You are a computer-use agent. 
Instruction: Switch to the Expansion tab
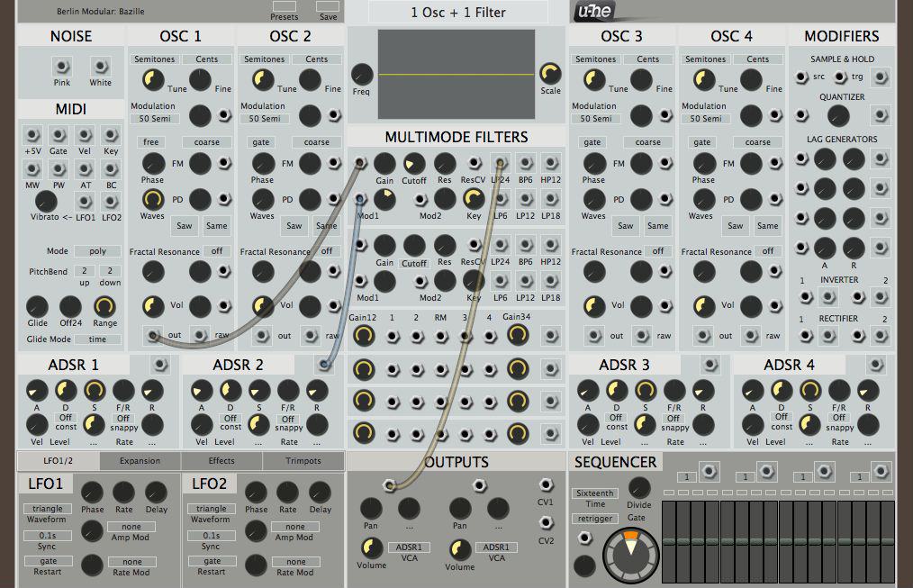point(140,460)
